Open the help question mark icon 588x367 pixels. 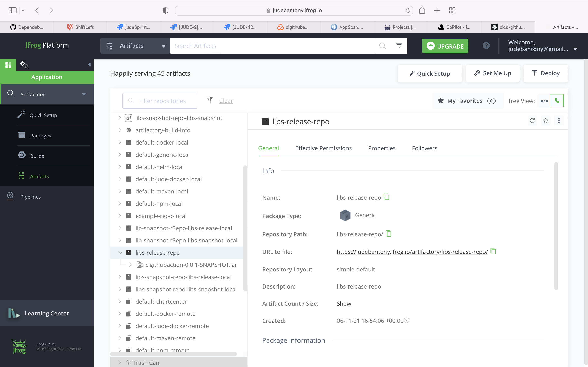(486, 46)
